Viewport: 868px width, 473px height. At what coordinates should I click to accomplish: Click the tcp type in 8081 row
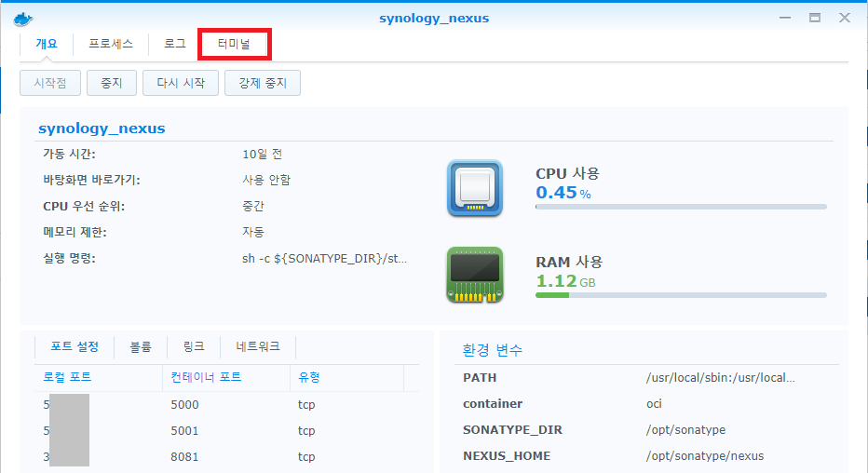[306, 457]
